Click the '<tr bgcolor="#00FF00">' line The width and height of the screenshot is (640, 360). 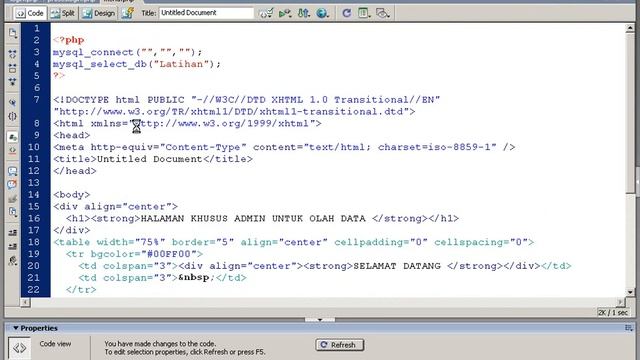click(134, 254)
